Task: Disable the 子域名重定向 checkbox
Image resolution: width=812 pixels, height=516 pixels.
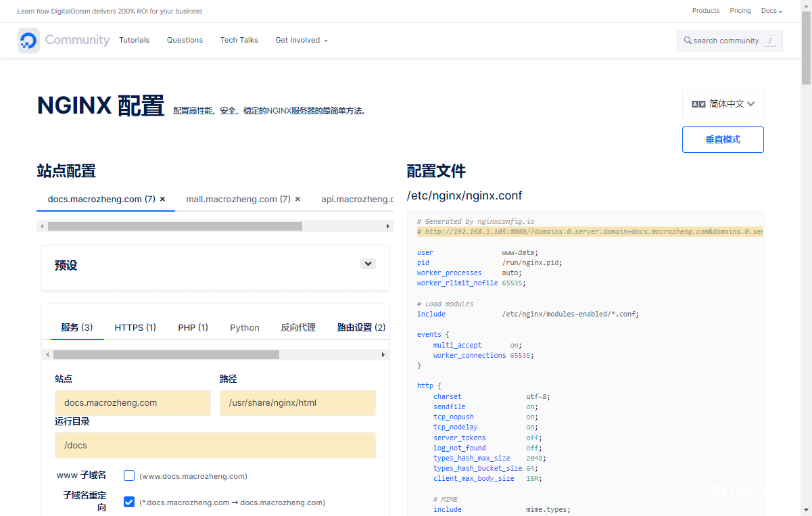Action: [x=128, y=502]
